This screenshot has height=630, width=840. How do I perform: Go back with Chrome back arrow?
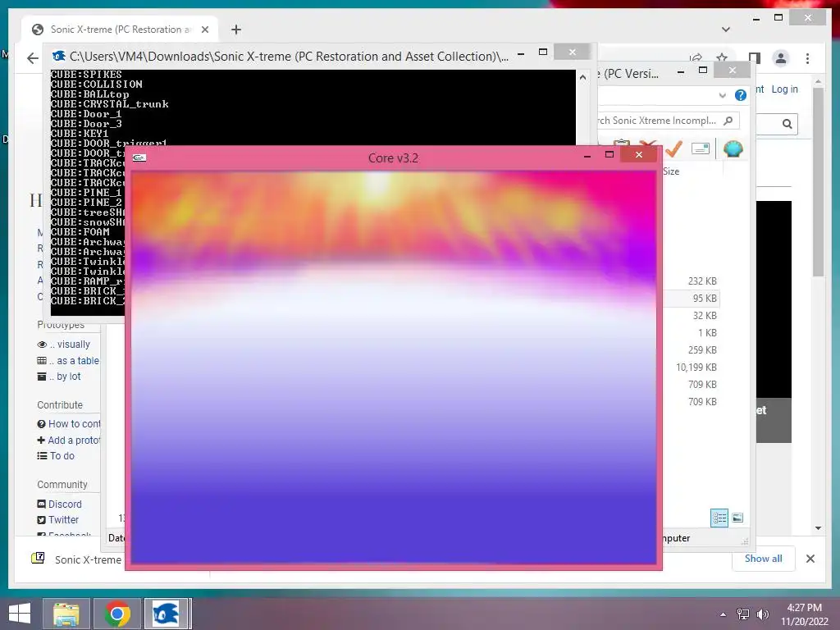[33, 58]
